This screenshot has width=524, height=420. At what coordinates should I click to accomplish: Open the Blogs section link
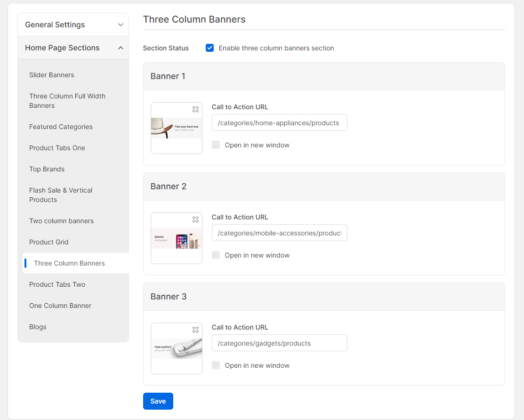[38, 327]
